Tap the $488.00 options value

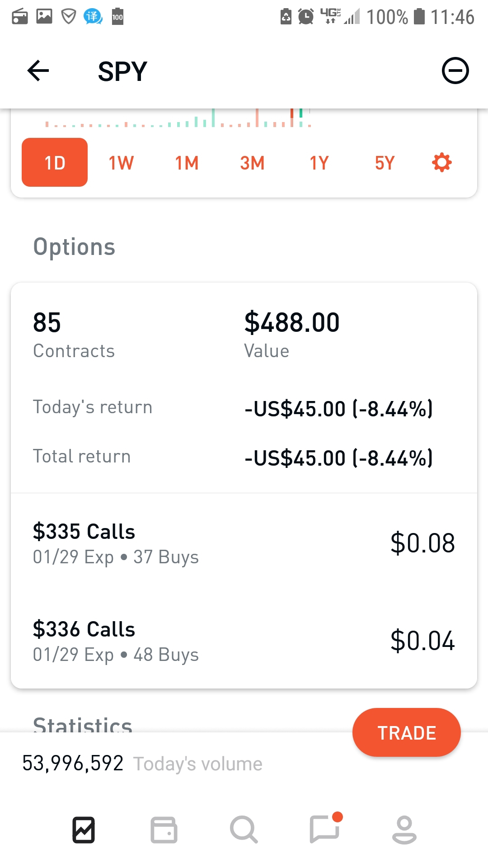click(x=292, y=323)
